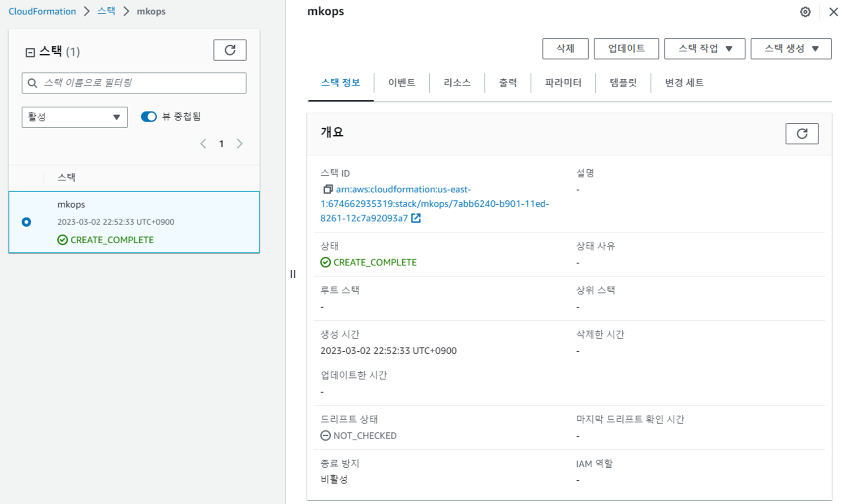Image resolution: width=845 pixels, height=504 pixels.
Task: Toggle the 뷰 중첩됨 switch
Action: [149, 117]
